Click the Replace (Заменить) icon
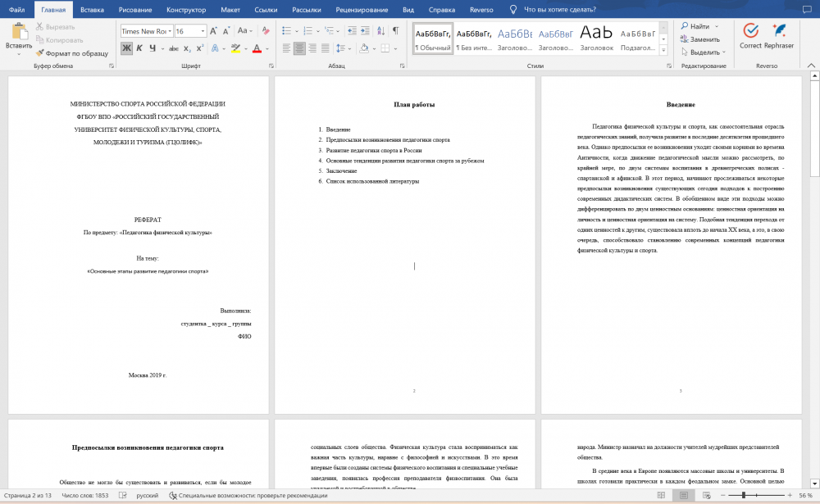820x504 pixels. tap(684, 39)
